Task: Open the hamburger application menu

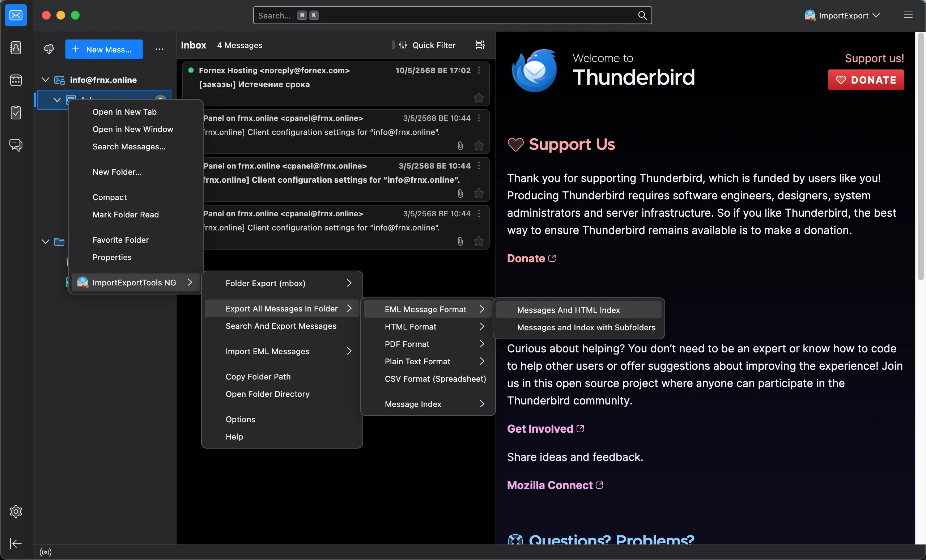Action: pos(908,15)
